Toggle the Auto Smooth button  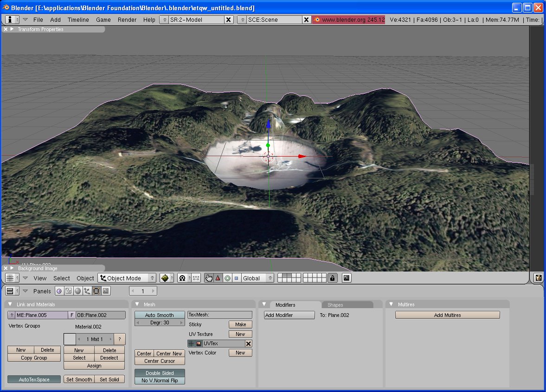click(x=159, y=315)
